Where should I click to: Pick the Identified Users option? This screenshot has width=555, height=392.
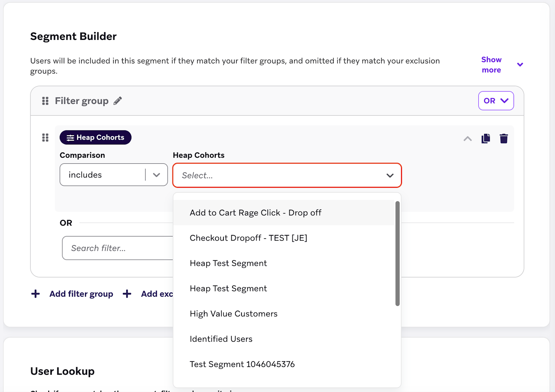point(221,339)
